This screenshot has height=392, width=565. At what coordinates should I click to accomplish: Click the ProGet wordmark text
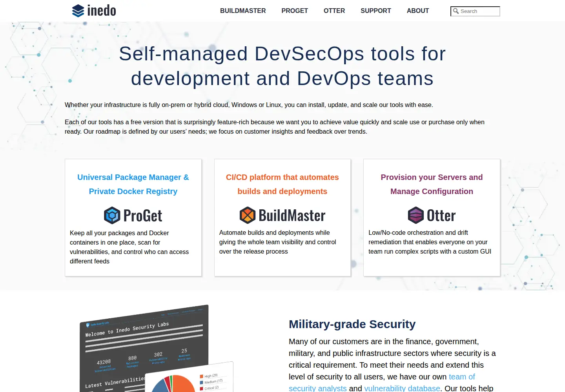click(143, 216)
